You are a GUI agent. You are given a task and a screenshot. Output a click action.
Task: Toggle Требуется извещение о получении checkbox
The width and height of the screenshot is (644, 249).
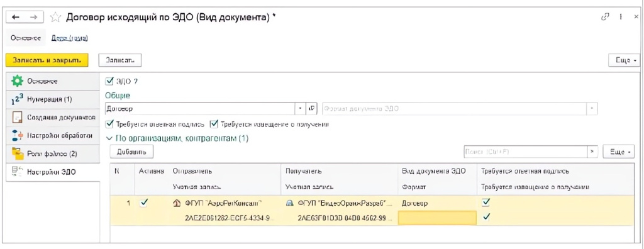(214, 124)
